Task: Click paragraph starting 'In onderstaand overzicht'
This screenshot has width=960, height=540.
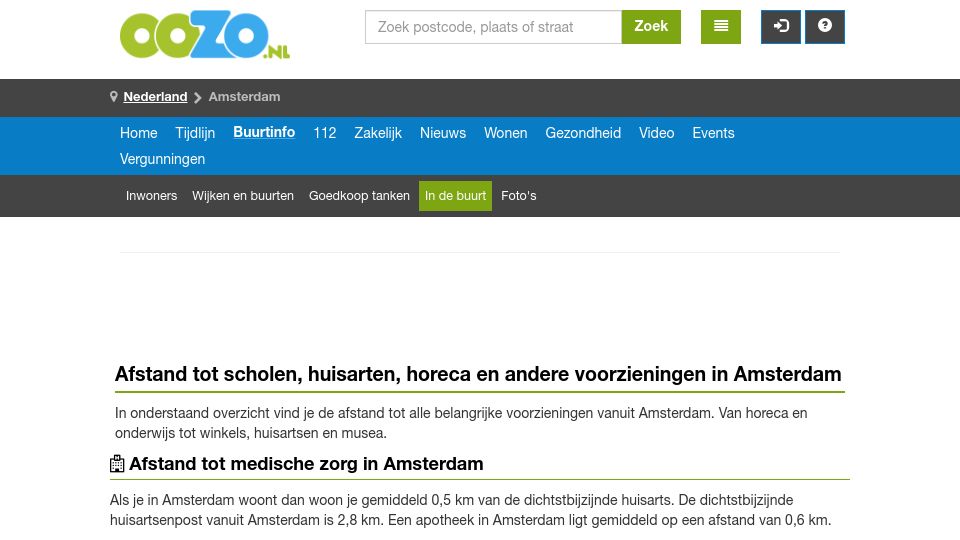Action: (461, 423)
